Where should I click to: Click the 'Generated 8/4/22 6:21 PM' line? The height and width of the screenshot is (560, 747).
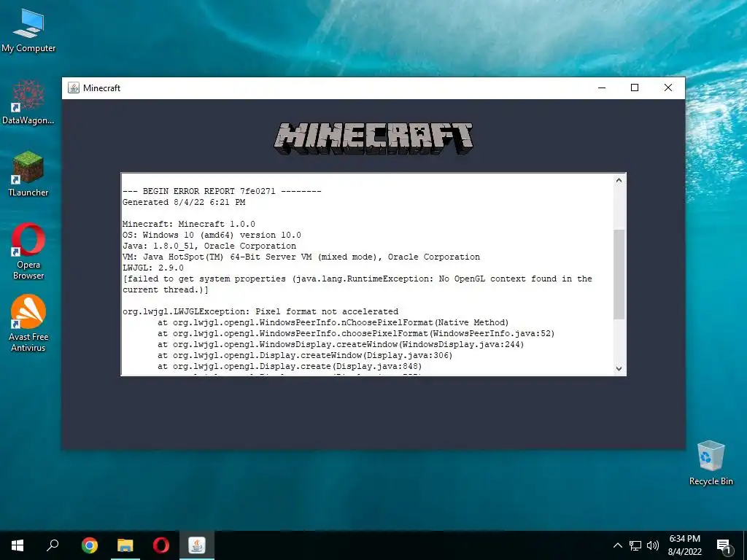(x=184, y=202)
